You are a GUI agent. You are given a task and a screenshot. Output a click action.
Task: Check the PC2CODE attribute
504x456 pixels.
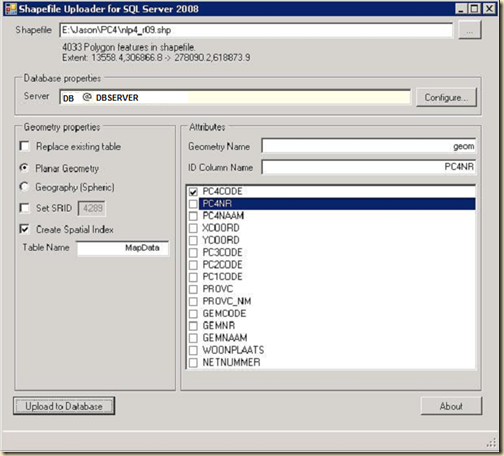[x=193, y=265]
